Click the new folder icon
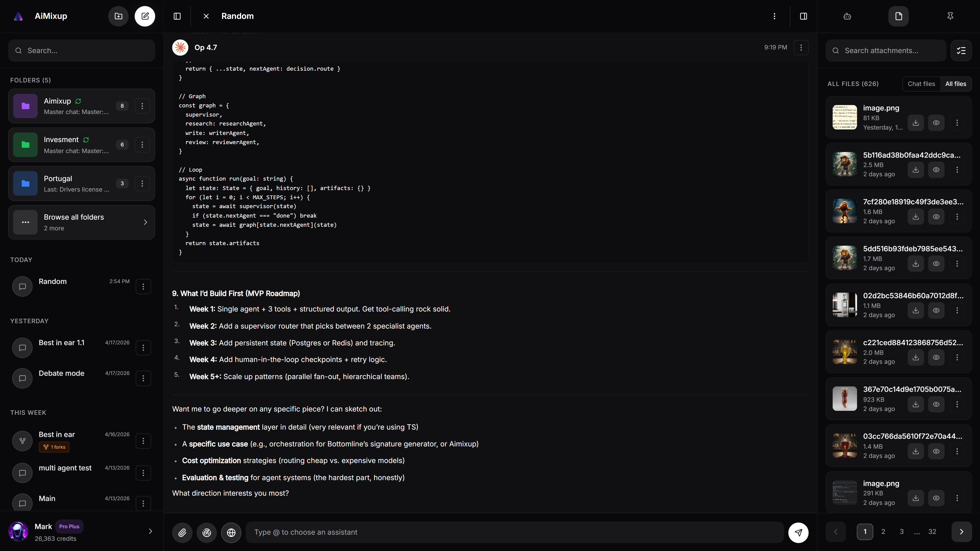 coord(118,16)
